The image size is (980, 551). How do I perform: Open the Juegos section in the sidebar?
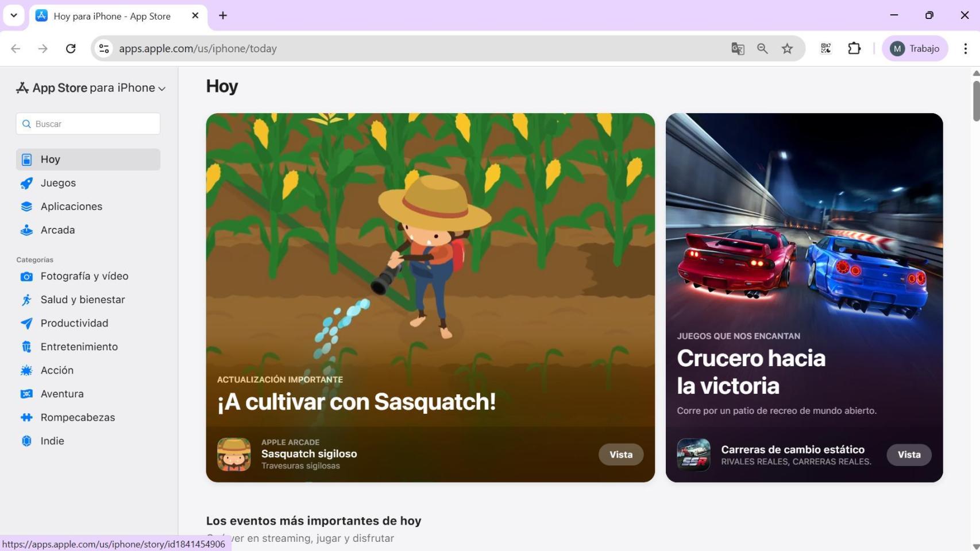point(58,183)
